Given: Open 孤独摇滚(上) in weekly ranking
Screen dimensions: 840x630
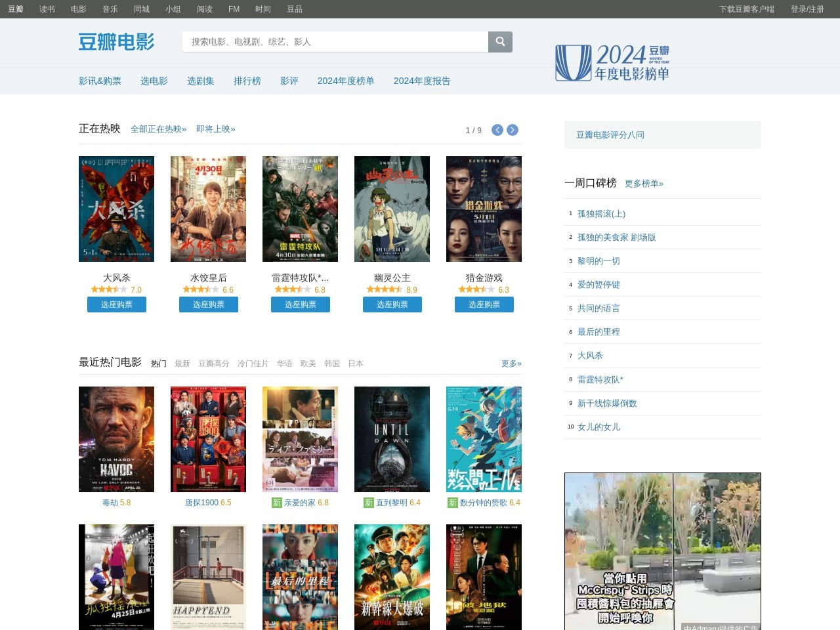Looking at the screenshot, I should (601, 213).
